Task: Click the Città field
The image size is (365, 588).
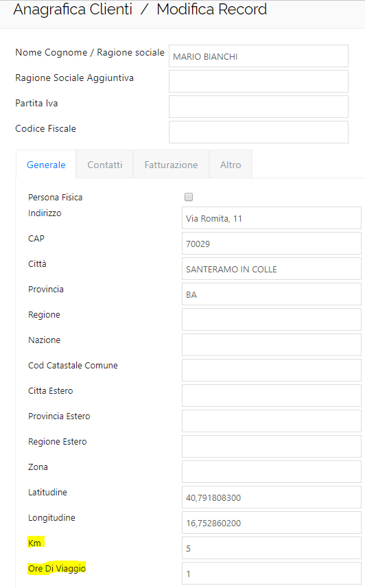Action: (x=272, y=268)
